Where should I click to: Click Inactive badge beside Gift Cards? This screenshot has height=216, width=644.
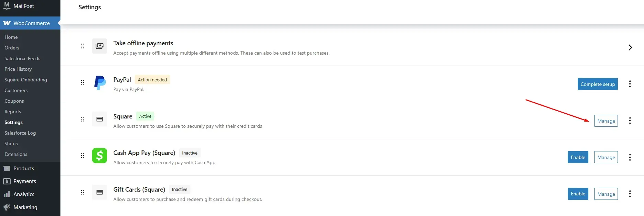(x=180, y=189)
